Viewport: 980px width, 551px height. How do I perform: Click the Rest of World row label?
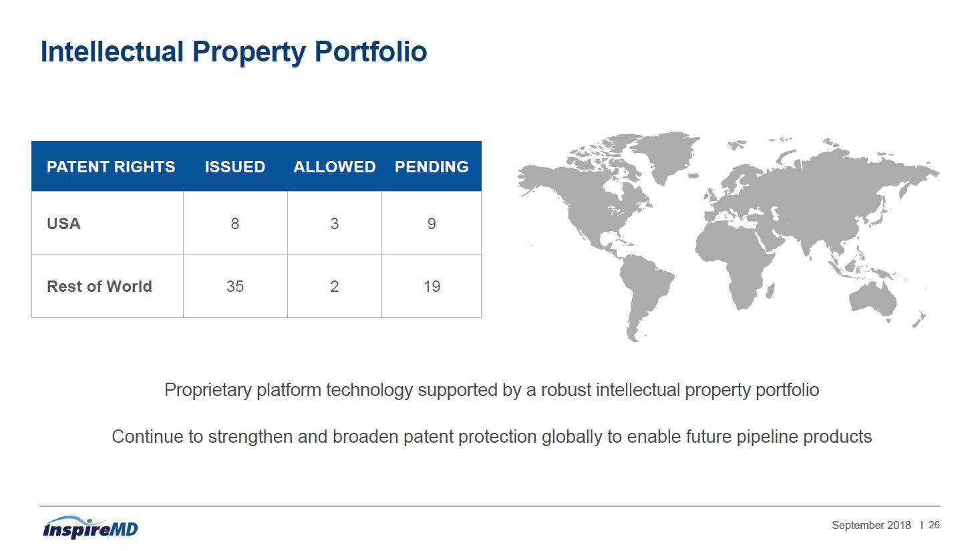coord(100,286)
